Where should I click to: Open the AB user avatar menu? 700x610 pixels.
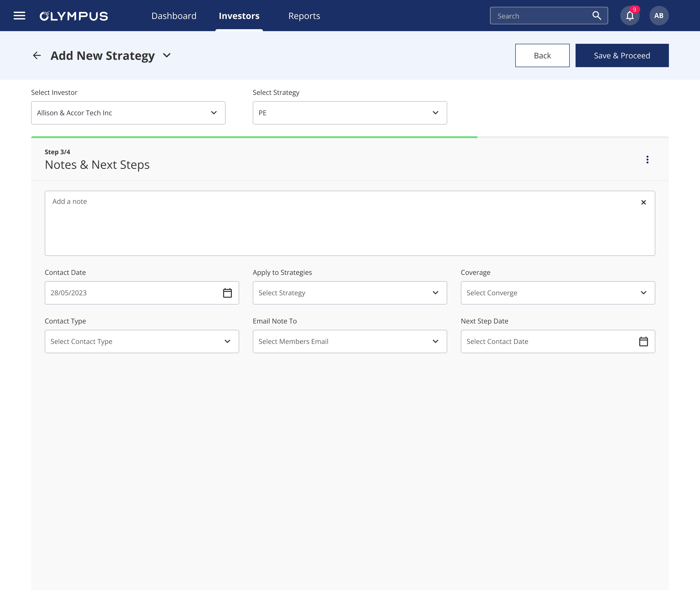[x=658, y=16]
